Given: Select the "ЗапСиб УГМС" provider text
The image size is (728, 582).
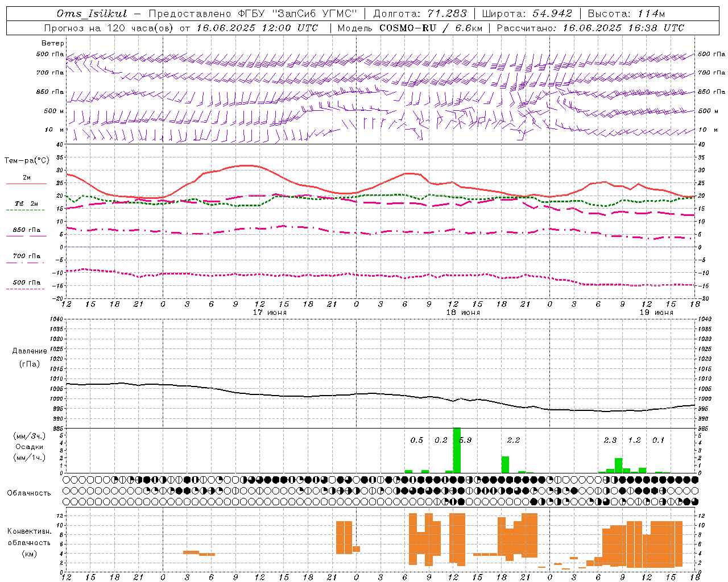Looking at the screenshot, I should click(314, 14).
